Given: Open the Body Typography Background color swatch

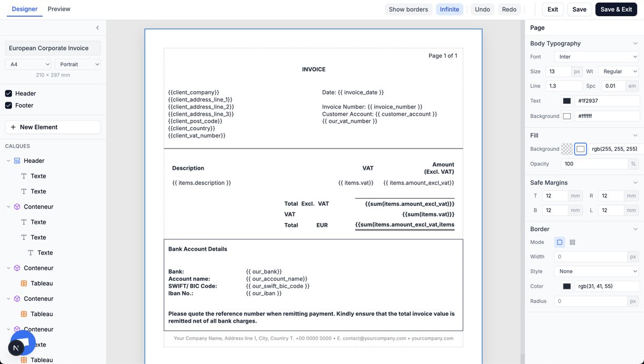Looking at the screenshot, I should click(567, 116).
